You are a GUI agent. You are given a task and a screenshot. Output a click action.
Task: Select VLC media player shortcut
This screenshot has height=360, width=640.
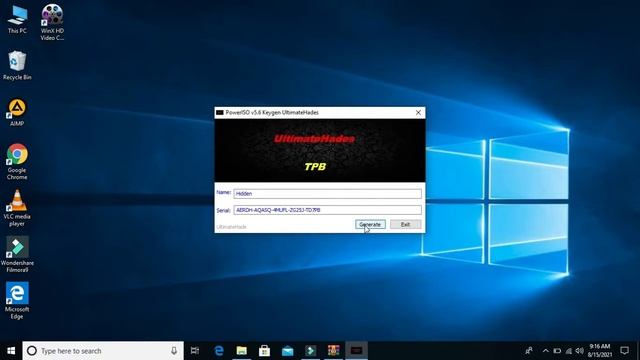[17, 208]
